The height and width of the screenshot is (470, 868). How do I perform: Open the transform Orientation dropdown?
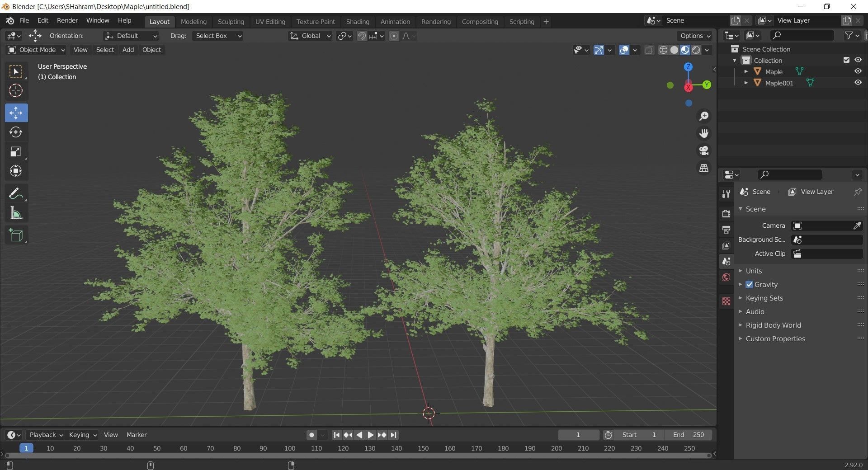[130, 36]
